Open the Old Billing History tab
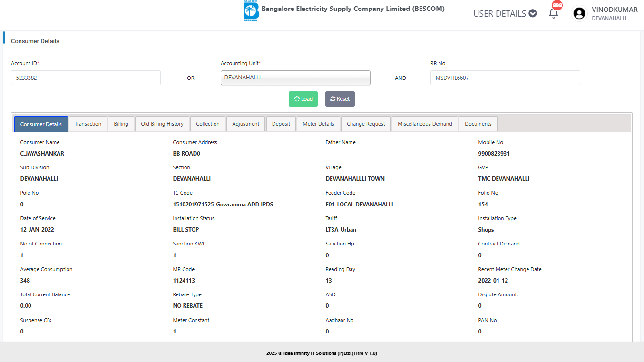The height and width of the screenshot is (362, 644). point(162,124)
